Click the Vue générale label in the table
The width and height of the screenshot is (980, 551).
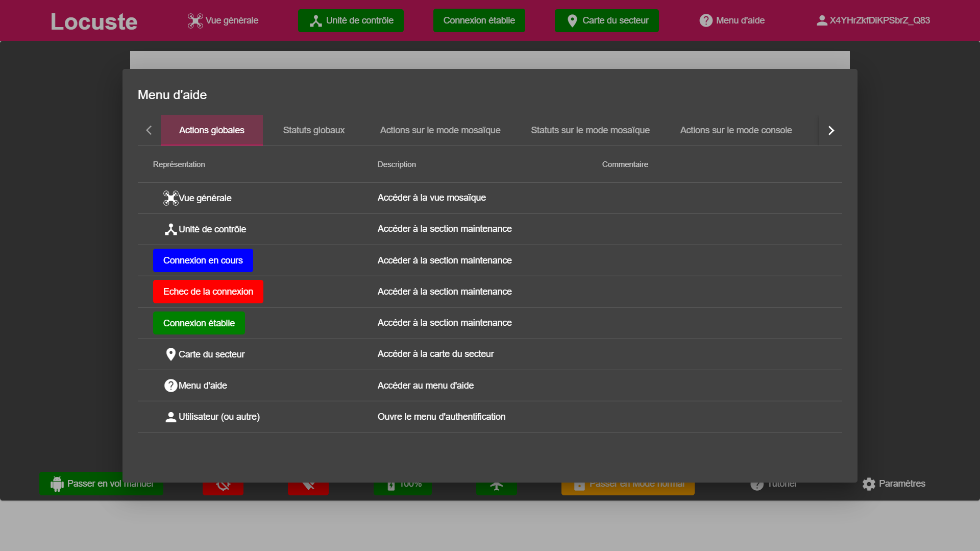(x=205, y=198)
